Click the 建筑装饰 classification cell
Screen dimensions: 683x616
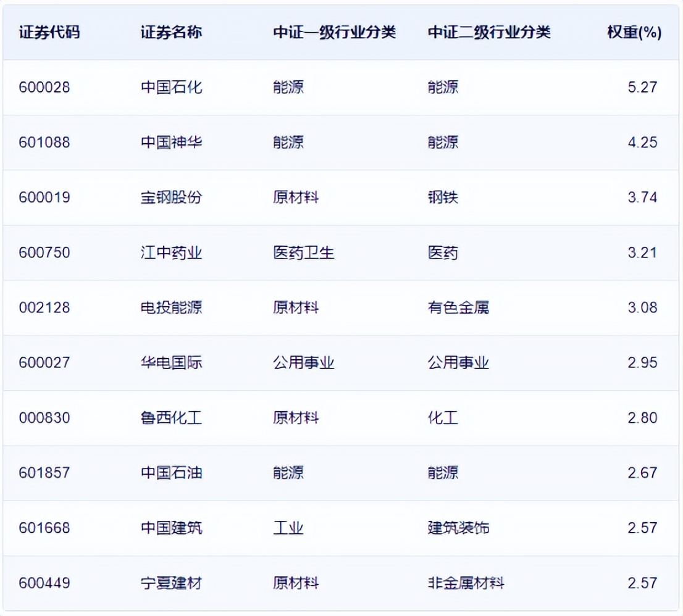point(458,528)
